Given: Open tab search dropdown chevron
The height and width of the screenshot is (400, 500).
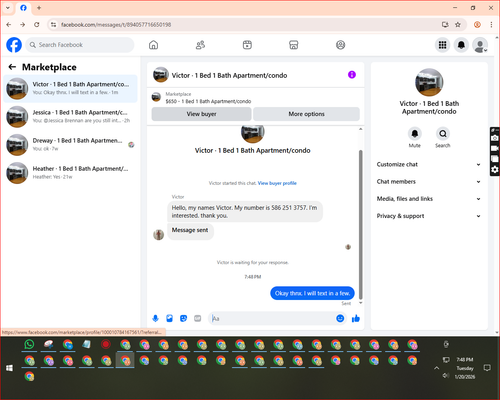Looking at the screenshot, I should [8, 8].
